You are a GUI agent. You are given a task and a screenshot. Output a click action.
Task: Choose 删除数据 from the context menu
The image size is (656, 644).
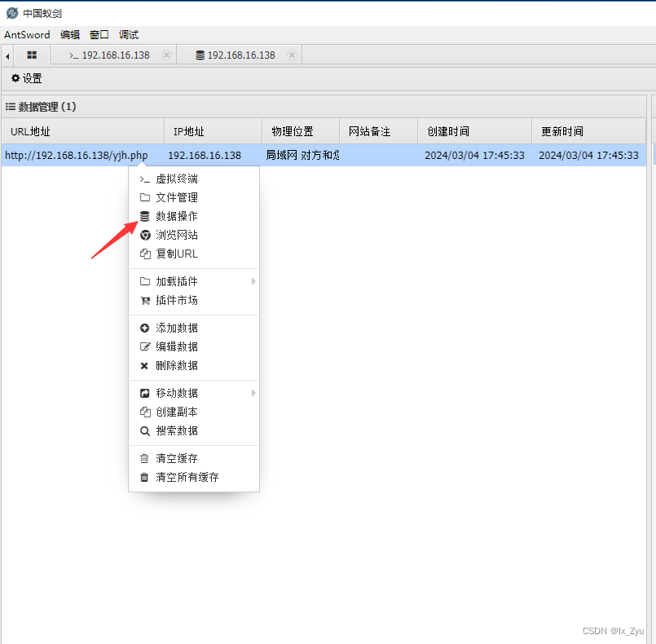(x=194, y=366)
